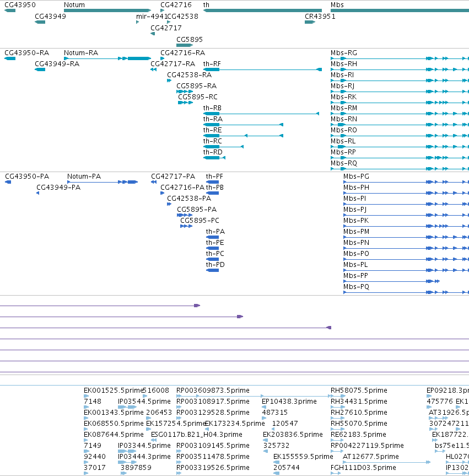Screen dimensions: 469x476
Task: Click th-PD protein feature
Action: click(212, 270)
